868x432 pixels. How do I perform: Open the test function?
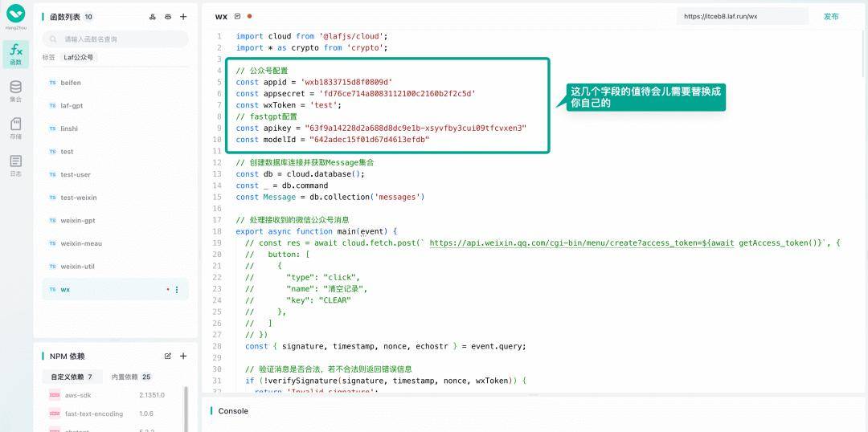tap(115, 152)
